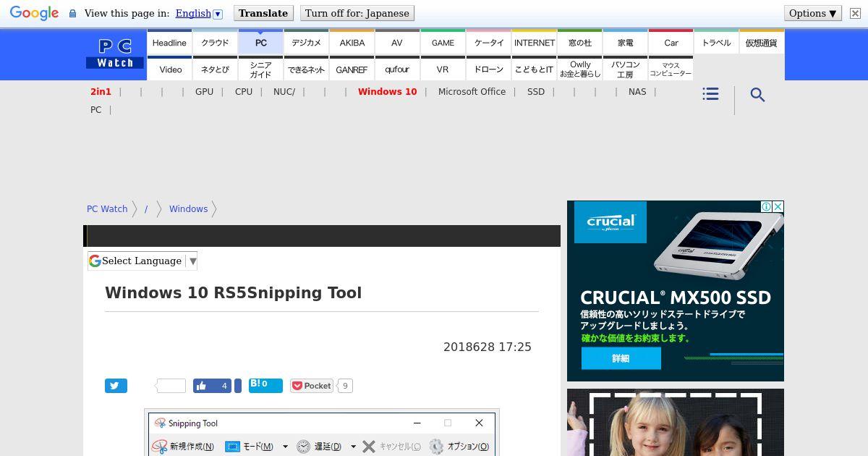Viewport: 868px width, 456px height.
Task: Open the 窓の杜 navigation tab
Action: coord(579,43)
